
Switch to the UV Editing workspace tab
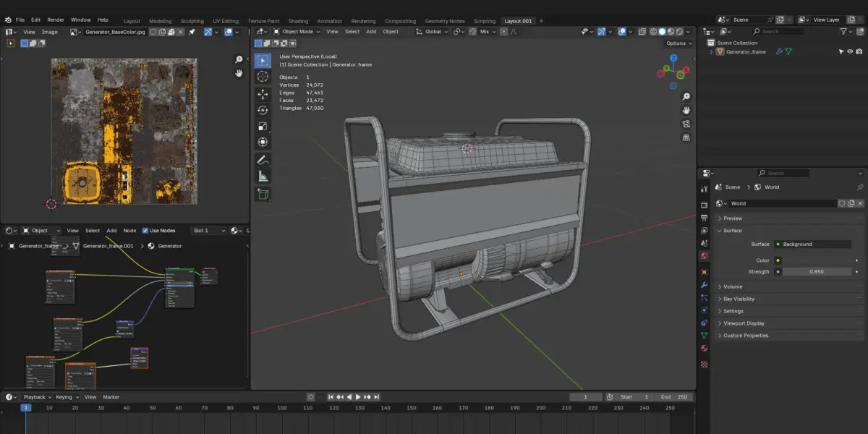[226, 21]
